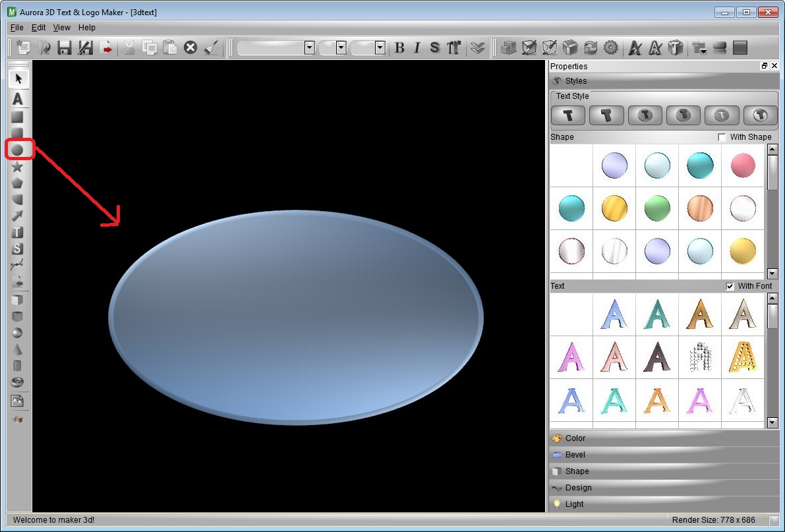Open the View menu
This screenshot has width=785, height=532.
pos(61,27)
